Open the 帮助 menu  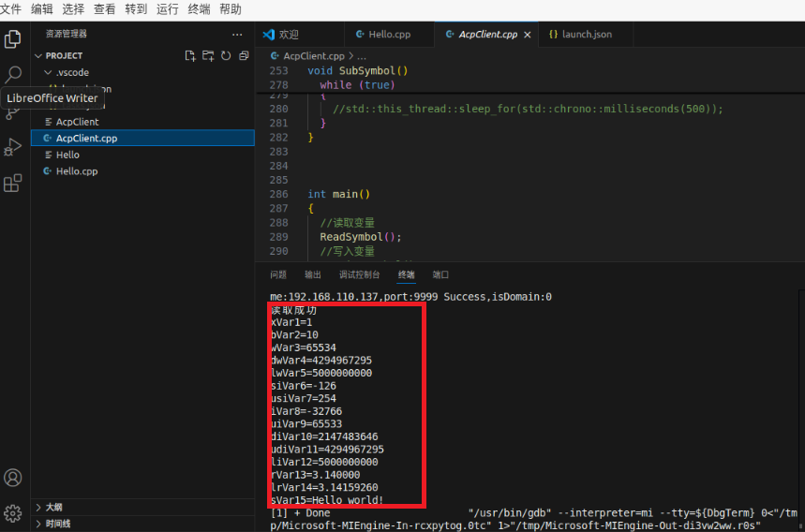[x=231, y=9]
